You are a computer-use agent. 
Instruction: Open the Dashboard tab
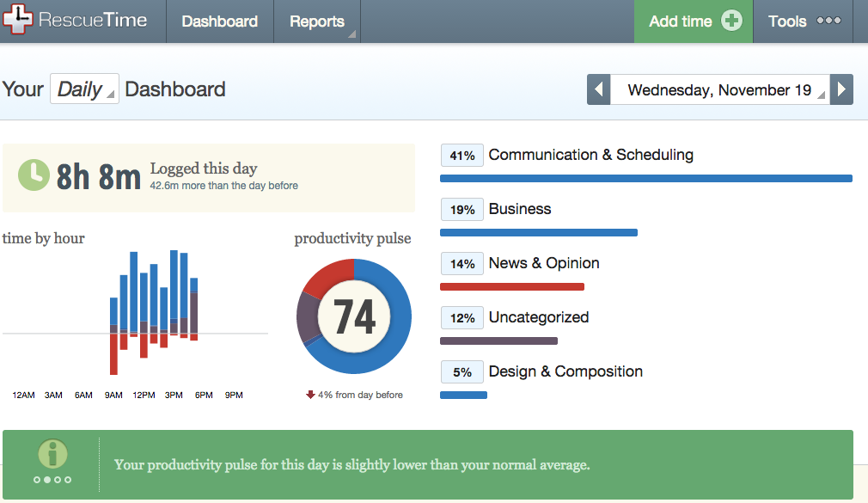(x=219, y=21)
